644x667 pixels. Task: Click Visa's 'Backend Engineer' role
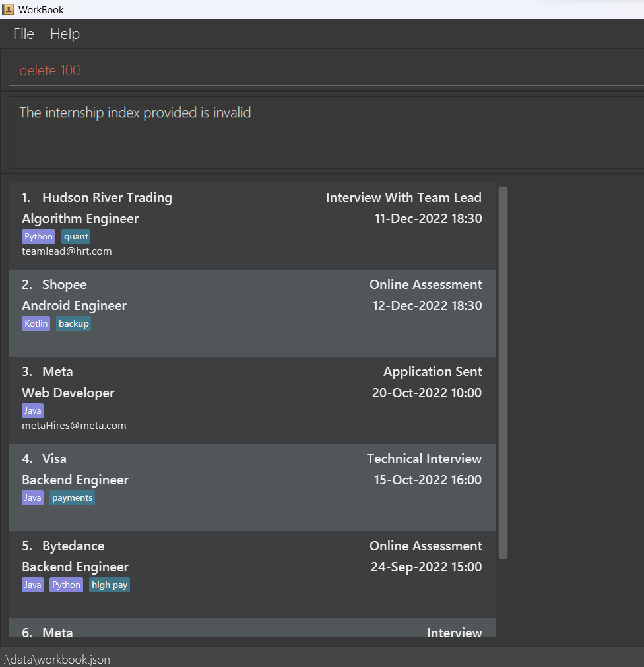[75, 480]
